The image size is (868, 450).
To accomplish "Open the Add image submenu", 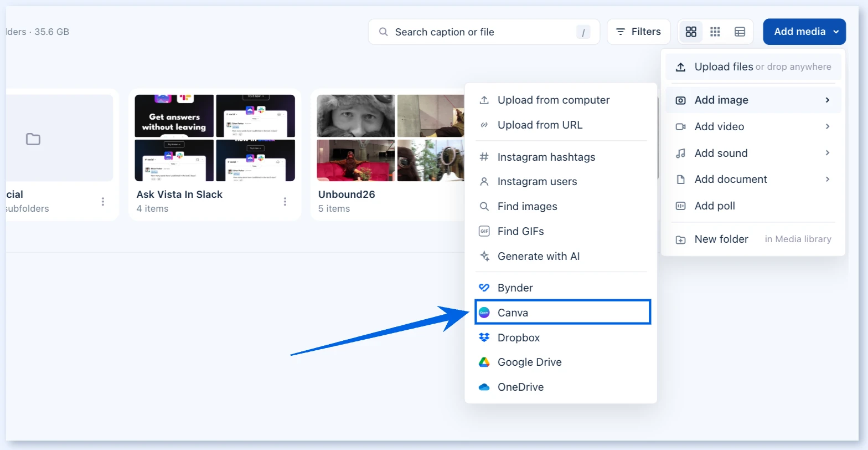I will (x=753, y=100).
